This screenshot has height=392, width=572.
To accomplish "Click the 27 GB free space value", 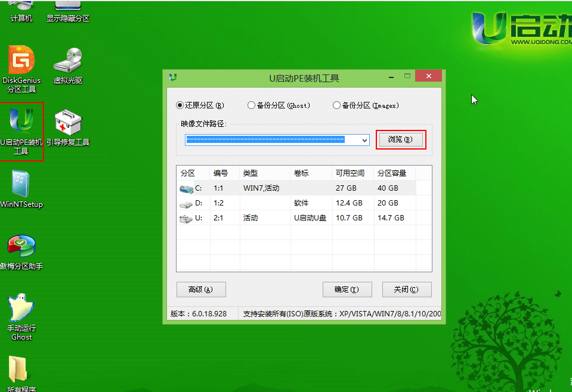I will tap(346, 188).
